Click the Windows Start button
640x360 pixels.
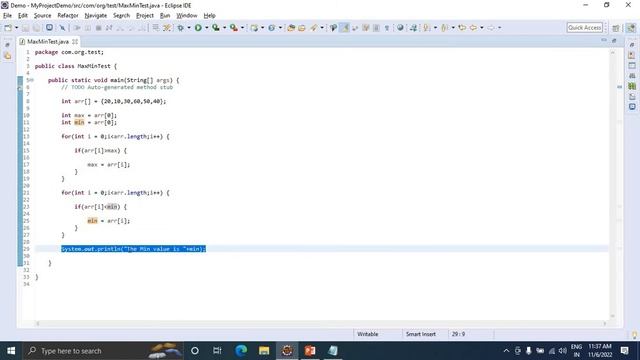tap(11, 351)
